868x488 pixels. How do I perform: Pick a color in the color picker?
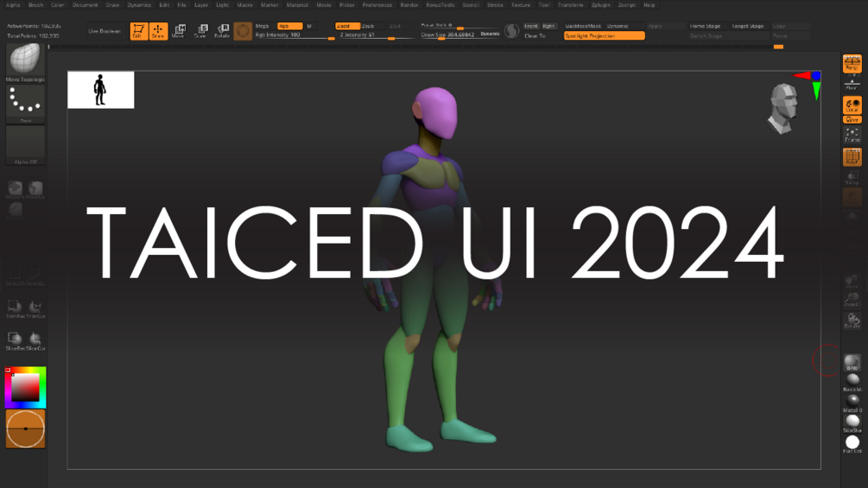click(25, 387)
